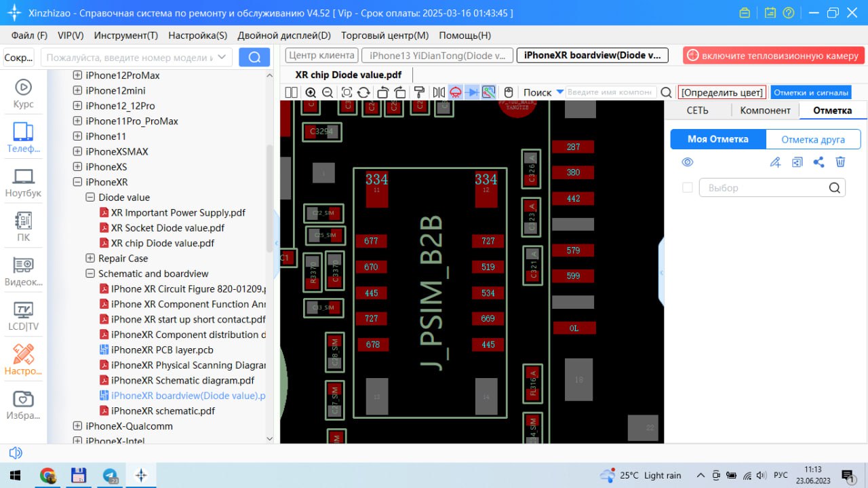Click the Windows Start button

tap(15, 475)
